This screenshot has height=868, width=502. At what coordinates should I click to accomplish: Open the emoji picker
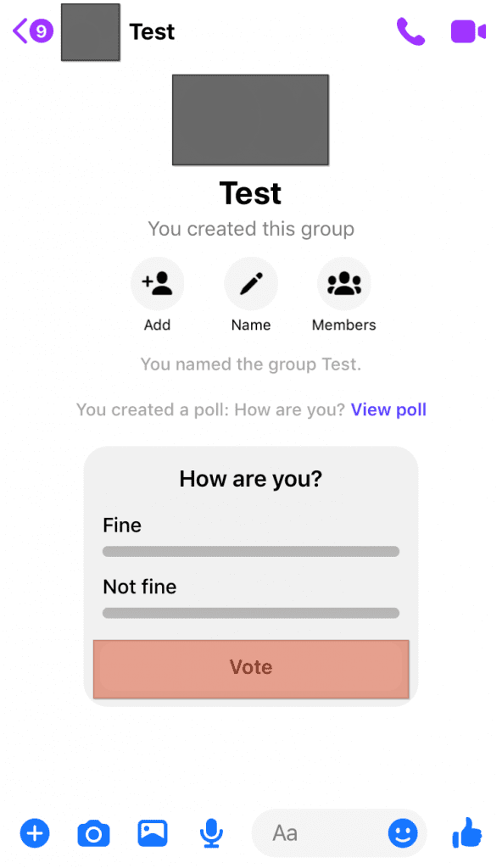403,833
